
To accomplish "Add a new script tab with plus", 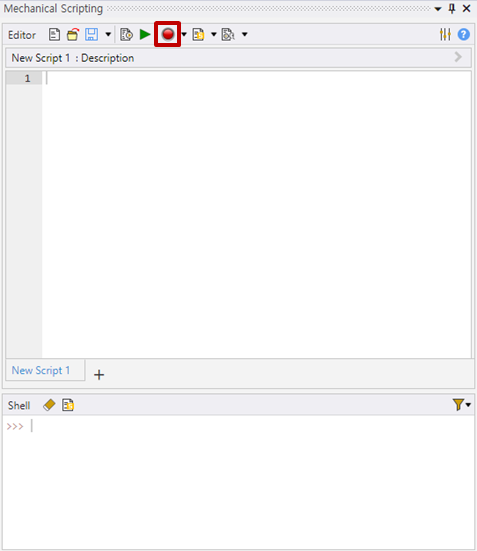I will click(x=99, y=375).
